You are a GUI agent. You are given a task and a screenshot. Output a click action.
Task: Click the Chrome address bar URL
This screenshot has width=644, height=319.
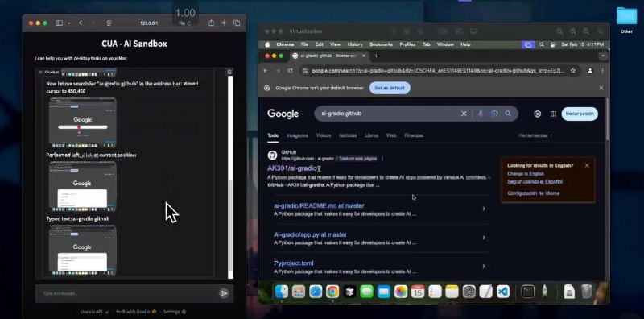click(438, 71)
